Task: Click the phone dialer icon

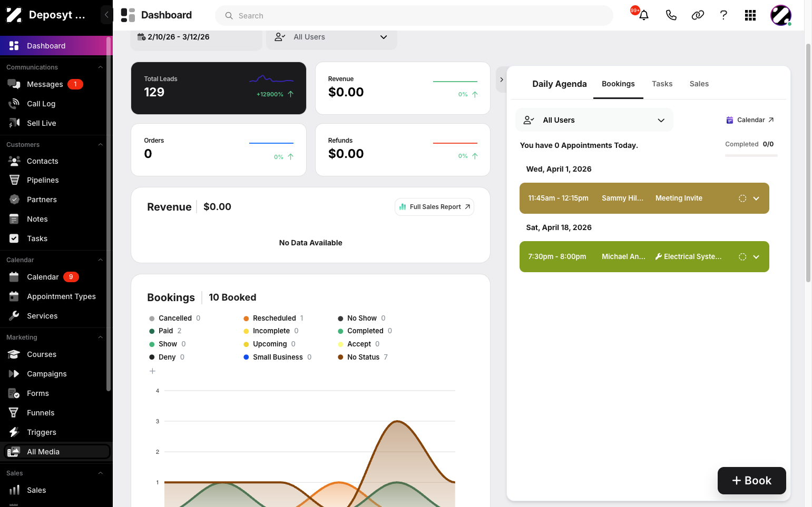Action: point(671,15)
